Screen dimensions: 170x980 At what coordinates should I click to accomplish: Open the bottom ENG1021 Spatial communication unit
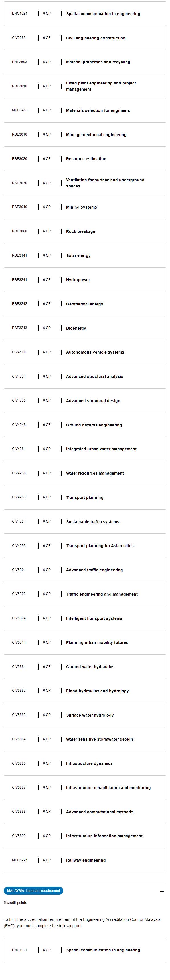point(85,950)
